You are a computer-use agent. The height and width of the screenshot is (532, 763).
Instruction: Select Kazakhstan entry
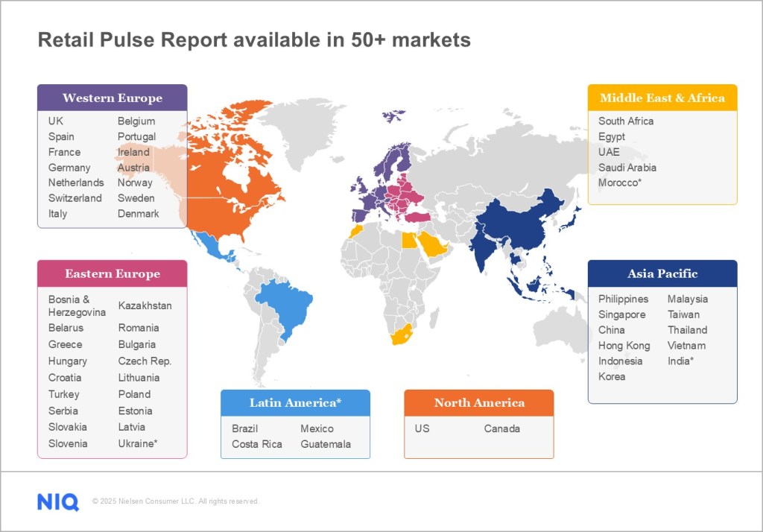click(145, 305)
